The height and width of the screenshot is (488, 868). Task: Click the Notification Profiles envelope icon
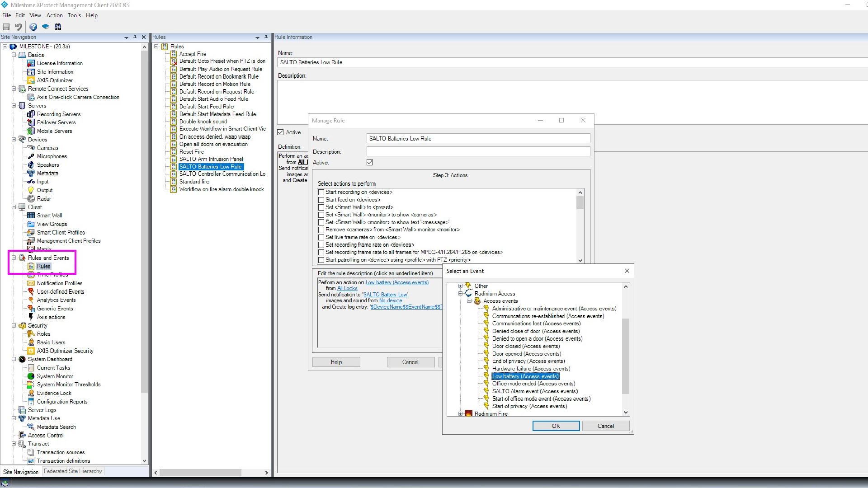31,283
